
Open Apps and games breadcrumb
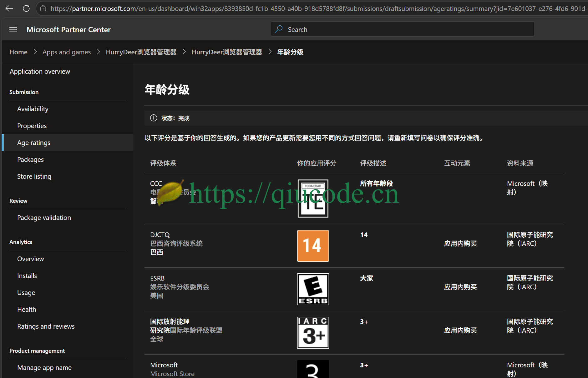[x=67, y=52]
